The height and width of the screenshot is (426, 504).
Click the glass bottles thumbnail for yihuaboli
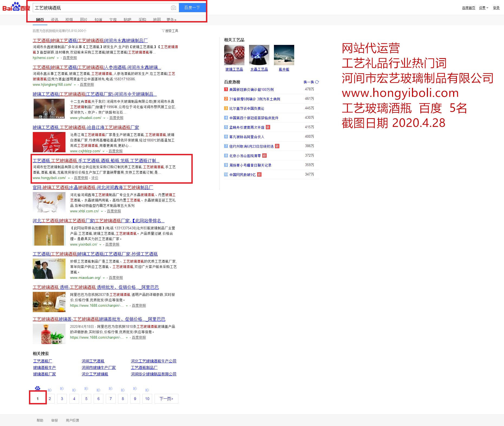49,109
